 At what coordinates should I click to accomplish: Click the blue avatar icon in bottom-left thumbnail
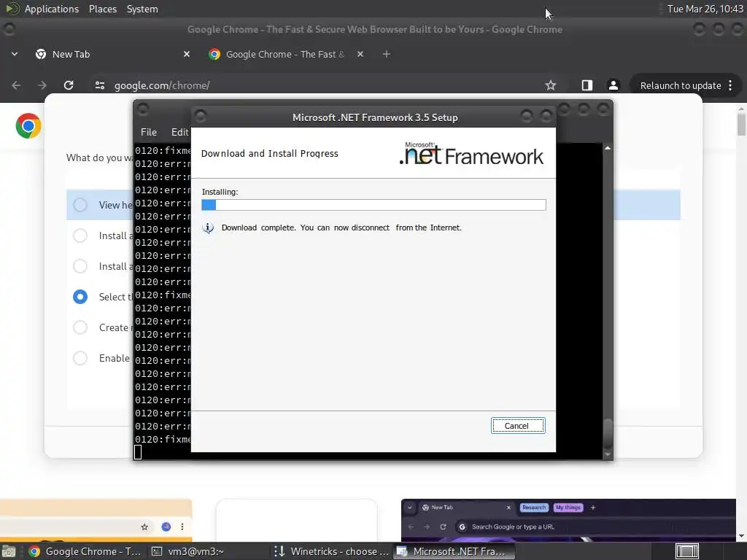click(166, 526)
